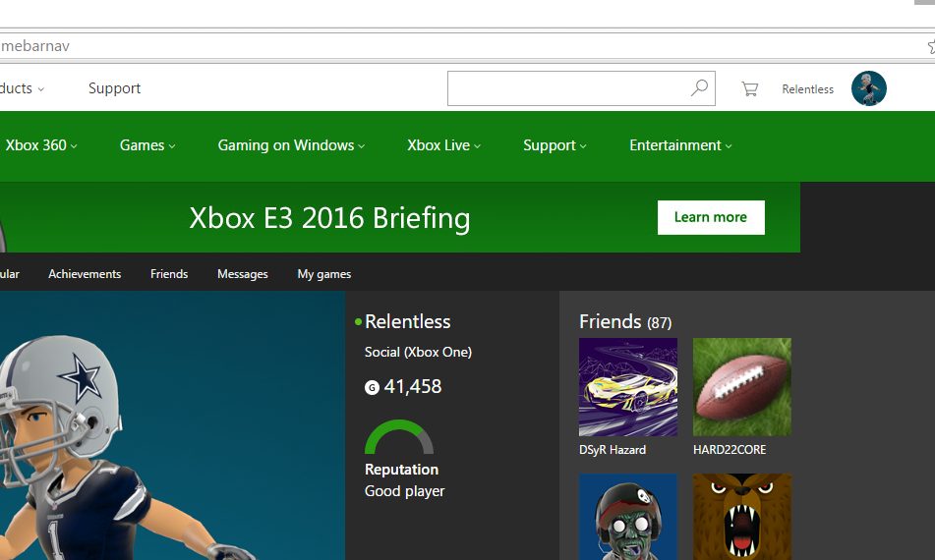The width and height of the screenshot is (935, 560).
Task: Expand the partially visible Products menu
Action: (x=22, y=88)
